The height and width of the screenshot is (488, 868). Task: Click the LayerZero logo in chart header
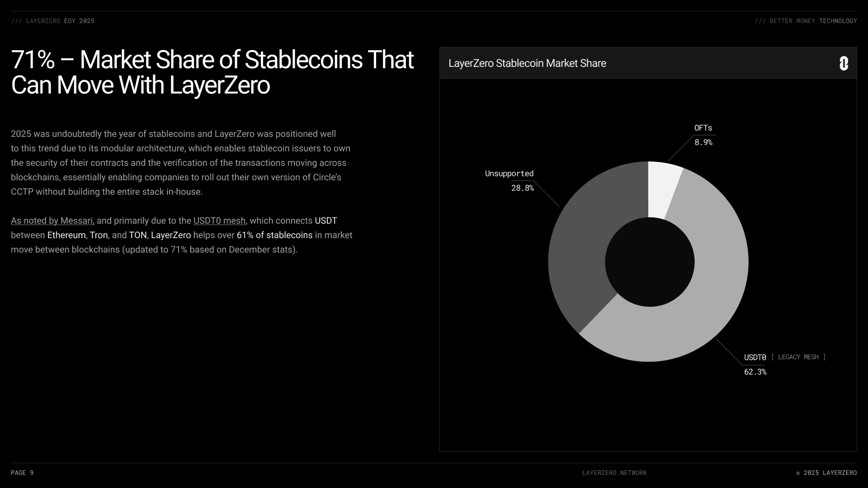(x=844, y=63)
